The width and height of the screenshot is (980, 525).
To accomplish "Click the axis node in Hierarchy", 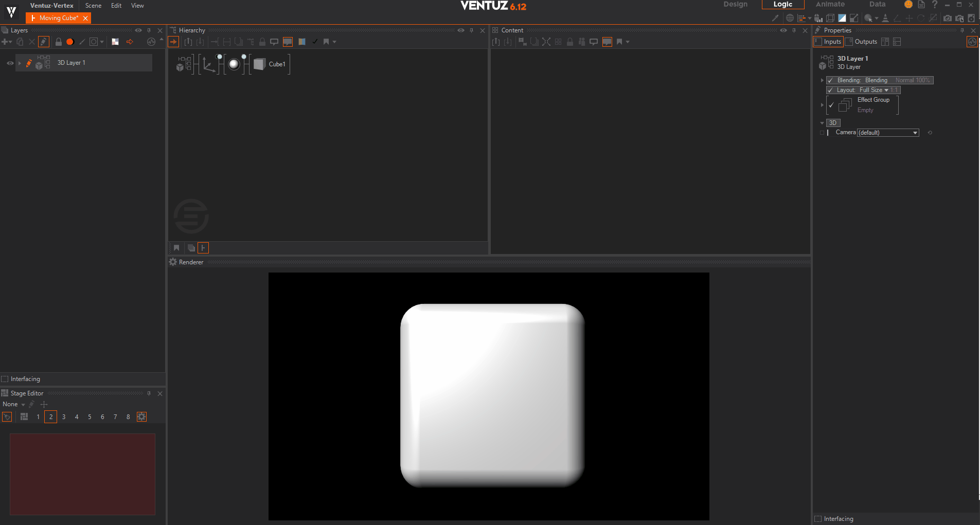I will tap(209, 64).
